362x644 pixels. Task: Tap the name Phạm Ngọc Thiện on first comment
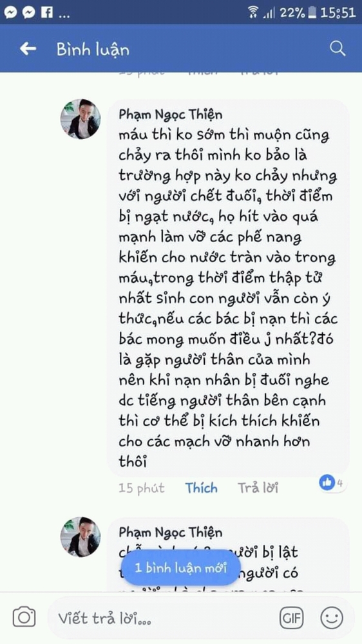click(171, 115)
